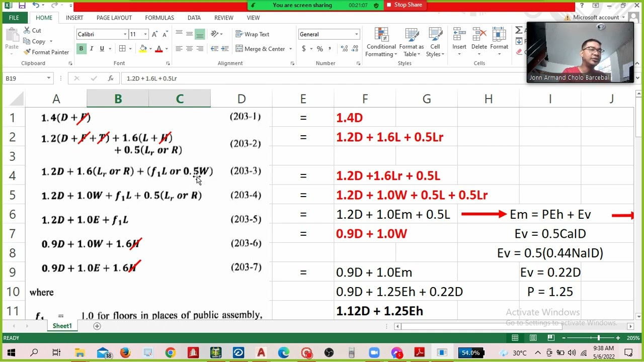The image size is (644, 362).
Task: Click the Percent Style icon
Action: pyautogui.click(x=319, y=49)
